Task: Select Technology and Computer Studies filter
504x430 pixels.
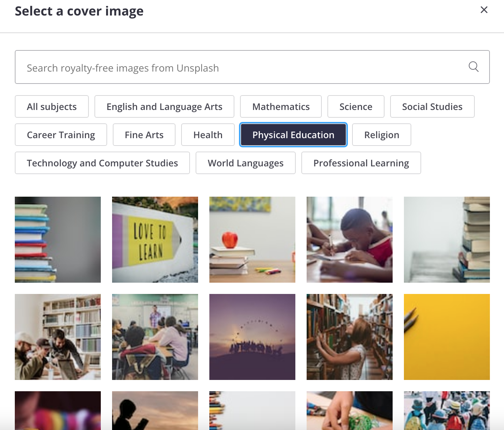Action: coord(103,163)
